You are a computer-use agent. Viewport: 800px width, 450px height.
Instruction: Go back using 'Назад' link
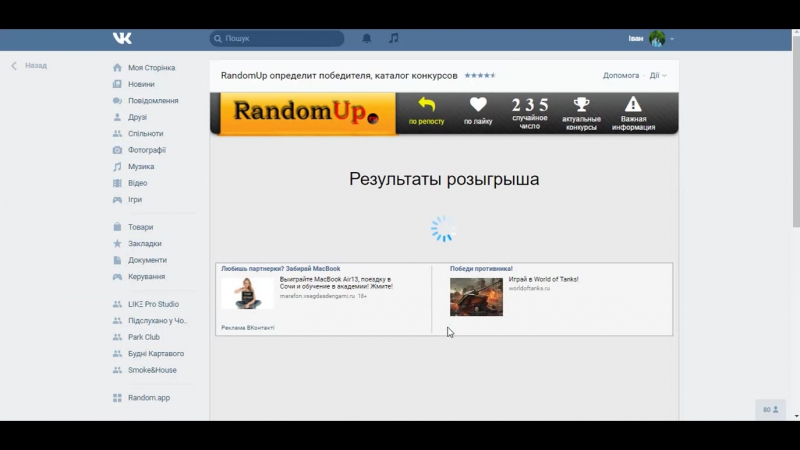30,66
